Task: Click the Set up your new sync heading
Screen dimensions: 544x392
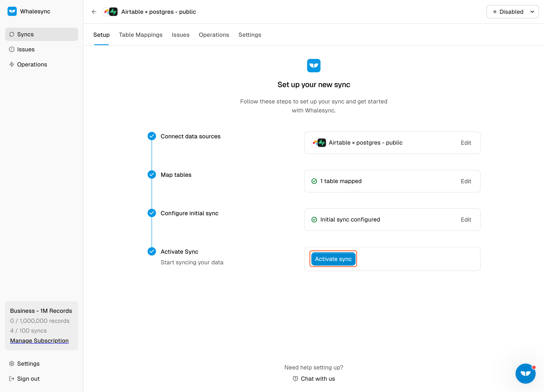Action: tap(314, 85)
